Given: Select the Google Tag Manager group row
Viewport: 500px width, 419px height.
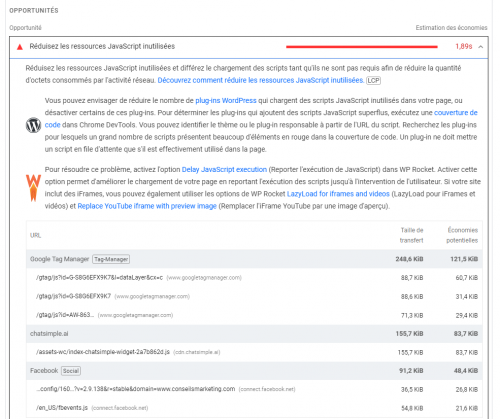Looking at the screenshot, I should (254, 259).
